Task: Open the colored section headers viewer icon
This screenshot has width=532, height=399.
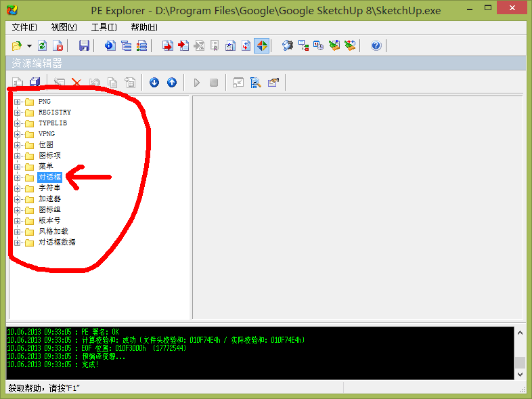Action: click(142, 45)
